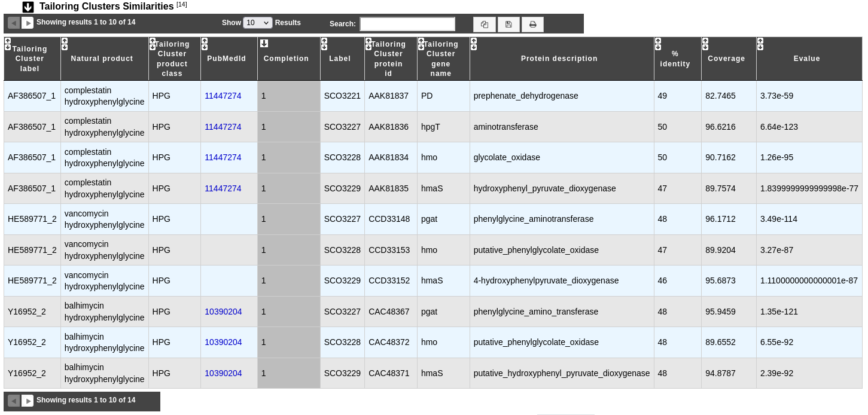This screenshot has width=868, height=415.
Task: Click the Completion column header text
Action: click(x=287, y=59)
